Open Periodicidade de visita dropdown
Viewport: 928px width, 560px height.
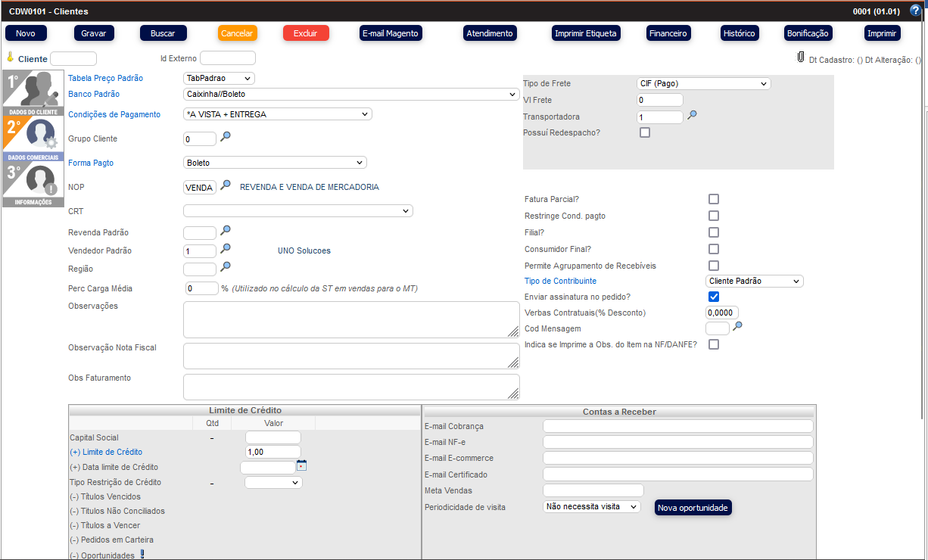tap(592, 507)
